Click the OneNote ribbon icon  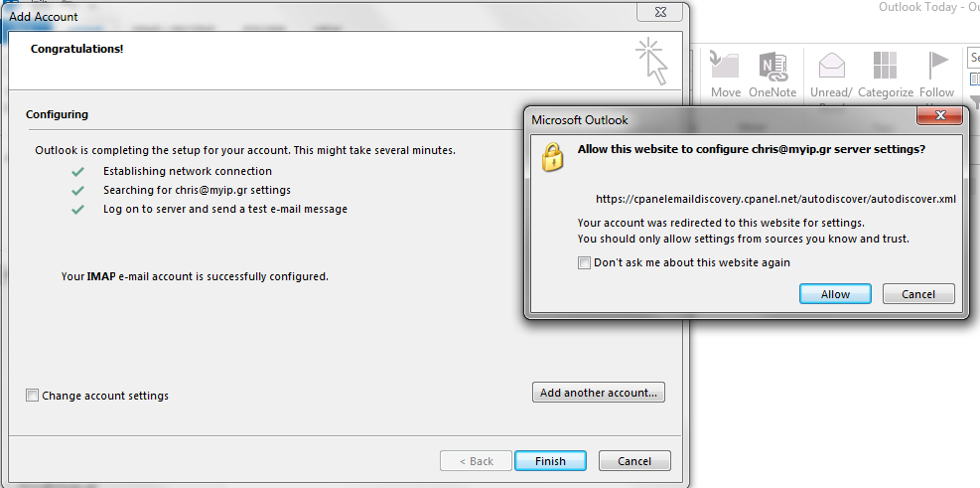(772, 66)
